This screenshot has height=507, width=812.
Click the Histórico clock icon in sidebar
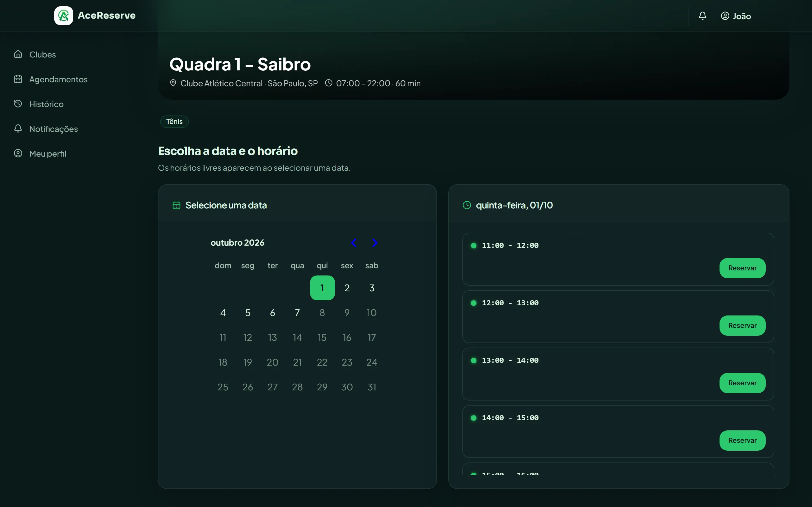tap(18, 104)
